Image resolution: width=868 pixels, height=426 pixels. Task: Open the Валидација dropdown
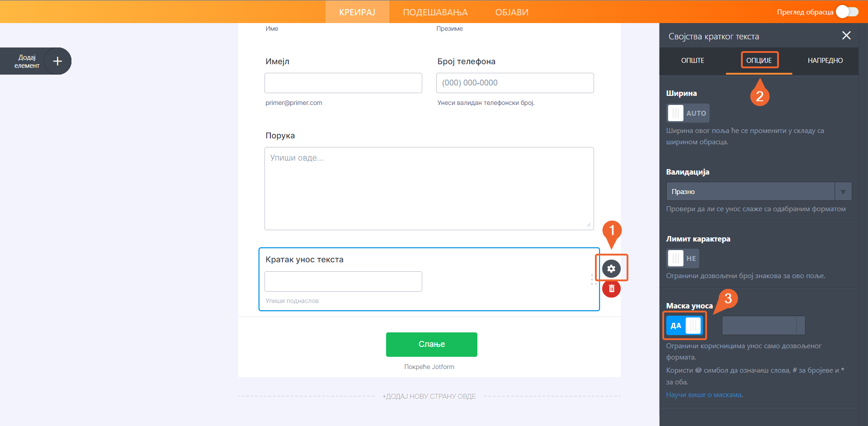pyautogui.click(x=750, y=192)
